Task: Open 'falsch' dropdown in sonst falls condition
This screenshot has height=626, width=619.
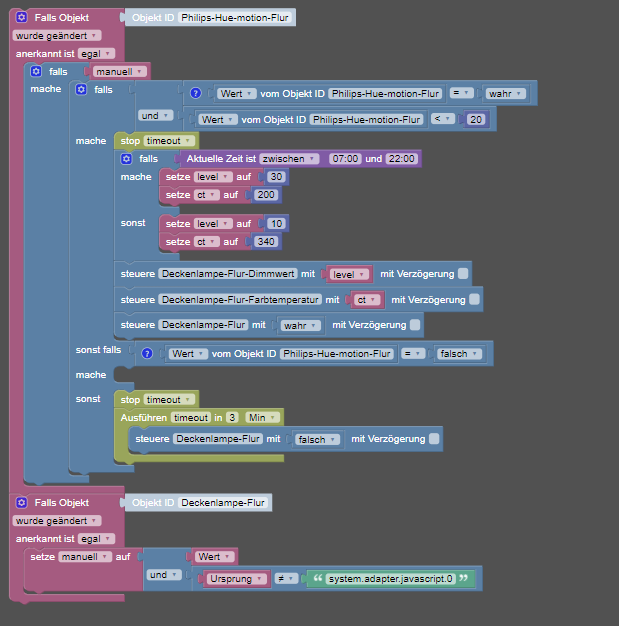Action: point(459,354)
